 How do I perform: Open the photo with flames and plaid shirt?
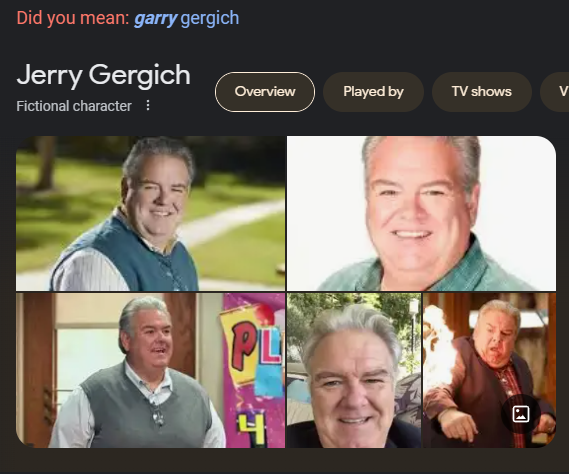point(490,371)
